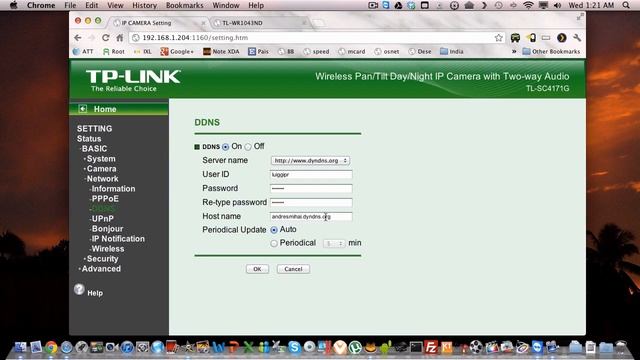This screenshot has height=360, width=640.
Task: Open Server name dropdown
Action: tap(310, 160)
